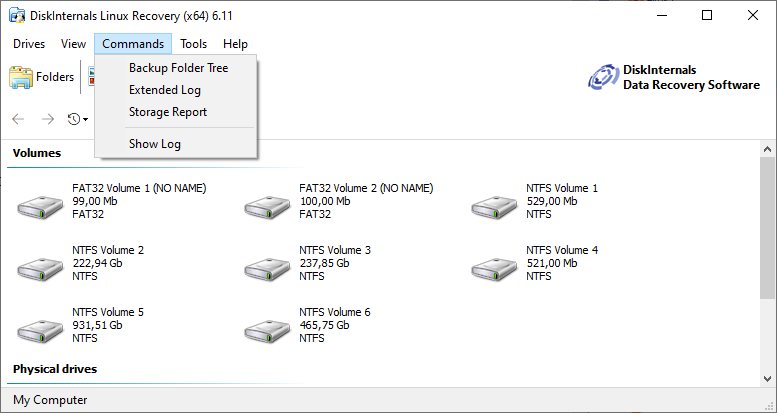Go forward with the right arrow
Viewport: 777px width, 413px height.
47,119
